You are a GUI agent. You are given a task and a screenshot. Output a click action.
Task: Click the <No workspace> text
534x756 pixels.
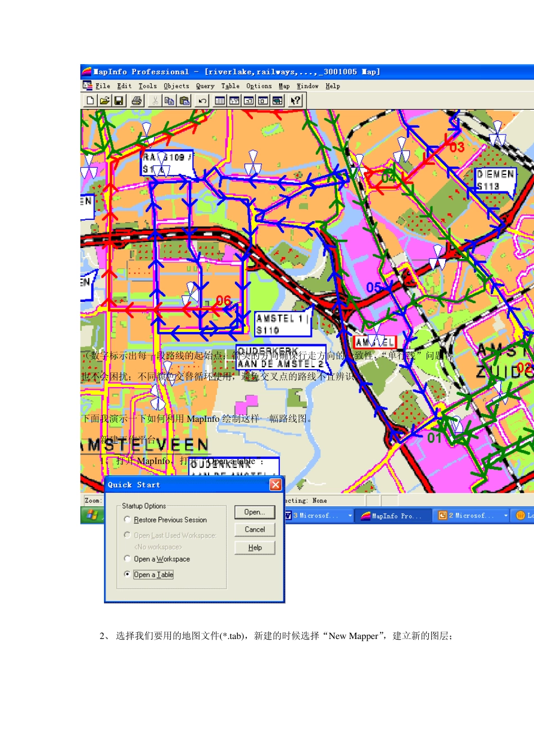[x=158, y=547]
